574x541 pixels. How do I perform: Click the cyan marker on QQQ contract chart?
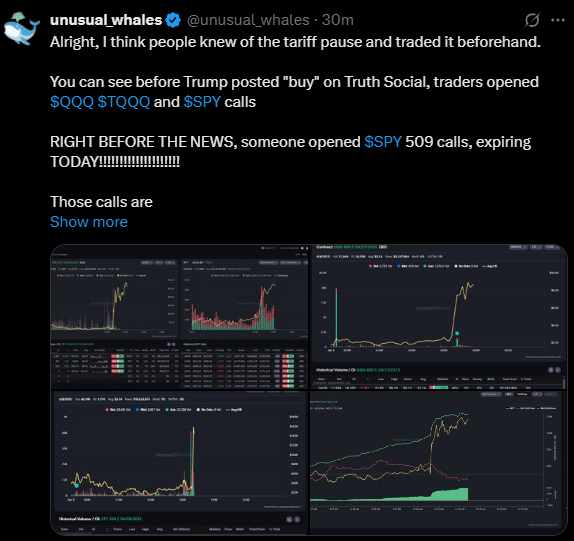[x=457, y=333]
